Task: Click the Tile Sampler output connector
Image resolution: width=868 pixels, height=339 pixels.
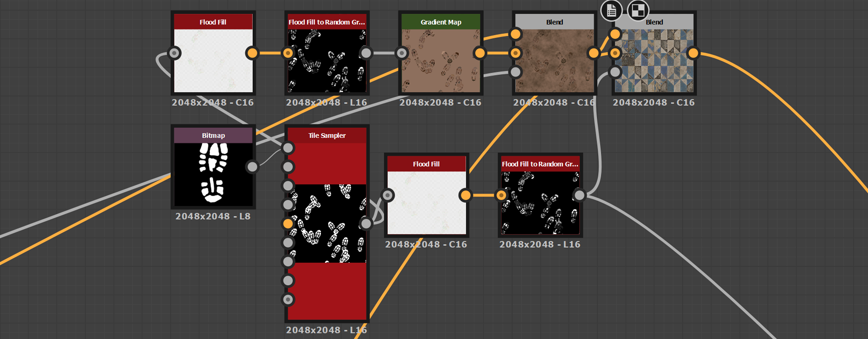Action: (x=366, y=223)
